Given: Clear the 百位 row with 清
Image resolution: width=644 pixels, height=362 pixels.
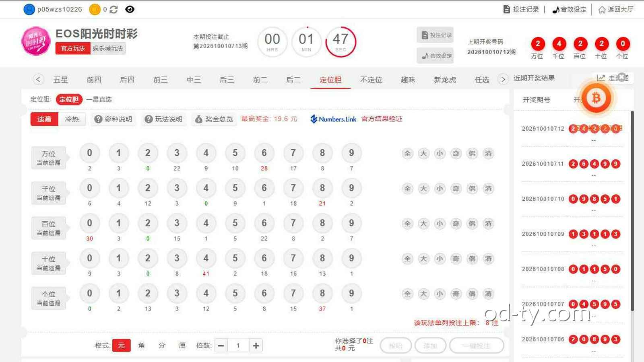Looking at the screenshot, I should click(488, 223).
